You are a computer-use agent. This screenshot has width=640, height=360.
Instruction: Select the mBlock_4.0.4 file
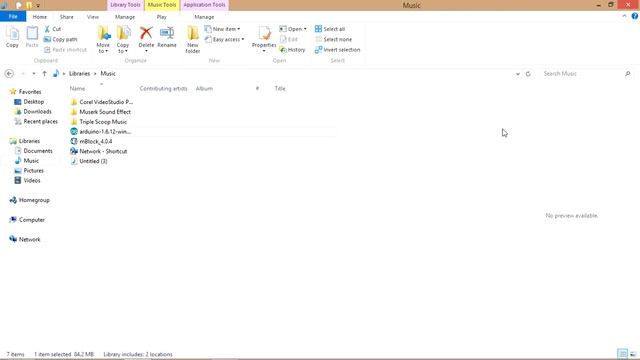(91, 141)
